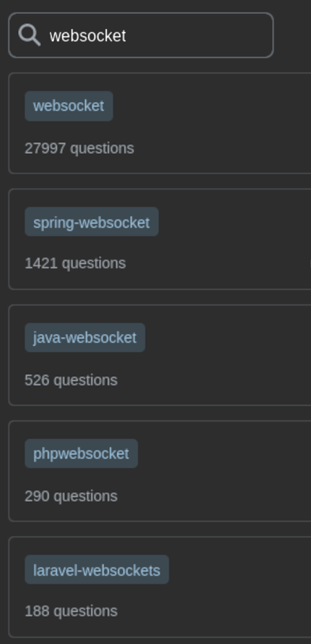Select the card containing spring-websocket tag
Screen dimensions: 311x644
click(x=160, y=239)
